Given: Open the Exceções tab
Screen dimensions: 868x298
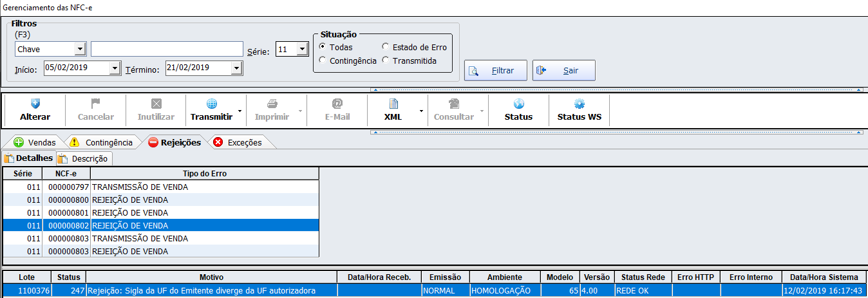Looking at the screenshot, I should click(238, 142).
